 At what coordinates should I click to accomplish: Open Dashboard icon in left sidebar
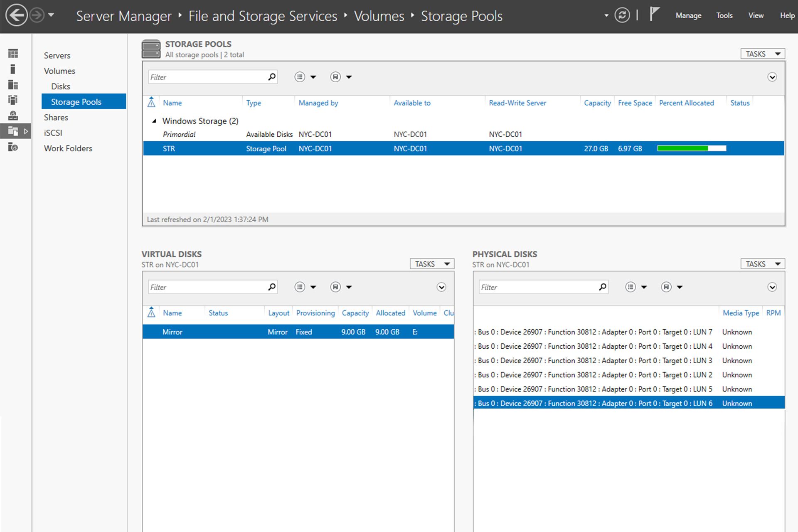tap(13, 54)
